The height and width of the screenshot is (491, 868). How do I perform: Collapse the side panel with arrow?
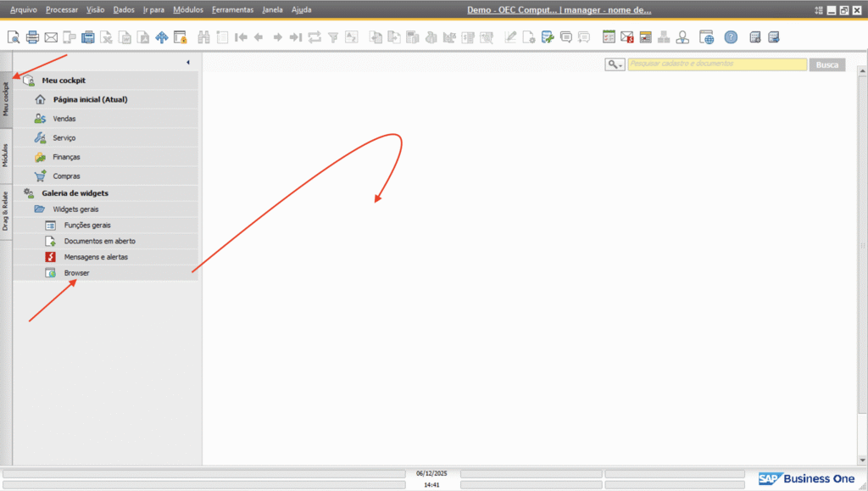point(187,63)
